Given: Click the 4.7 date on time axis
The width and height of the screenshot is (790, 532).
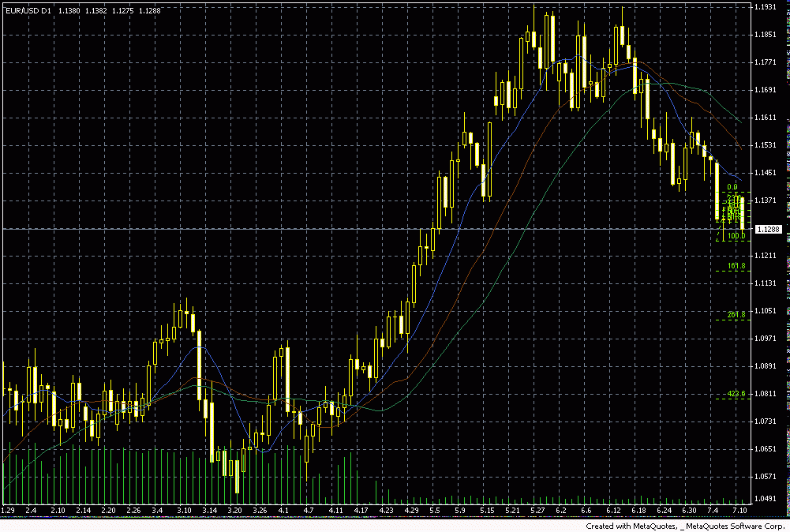Looking at the screenshot, I should point(309,511).
